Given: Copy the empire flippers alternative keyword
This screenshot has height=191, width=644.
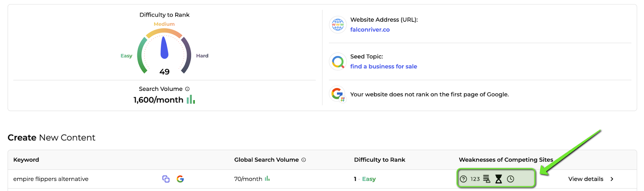Looking at the screenshot, I should tap(166, 179).
